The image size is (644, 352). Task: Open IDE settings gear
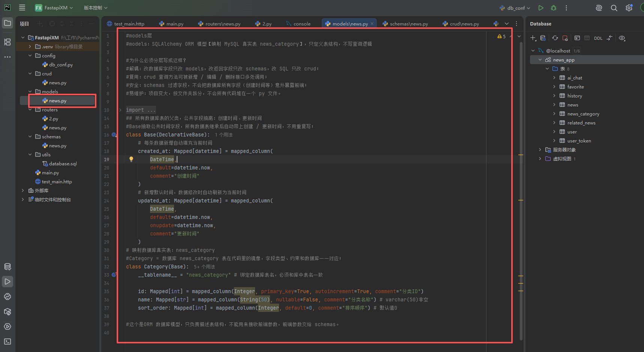click(629, 7)
